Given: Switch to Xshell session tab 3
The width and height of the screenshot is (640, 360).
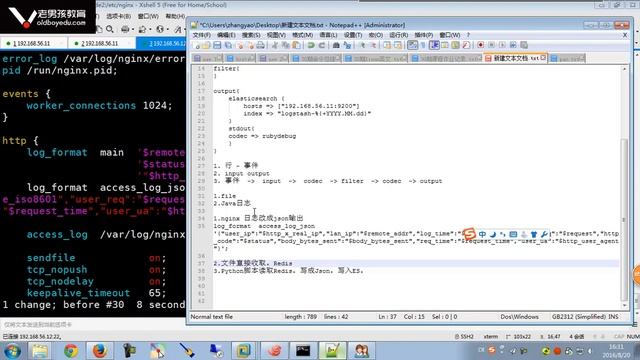Looking at the screenshot, I should (161, 43).
